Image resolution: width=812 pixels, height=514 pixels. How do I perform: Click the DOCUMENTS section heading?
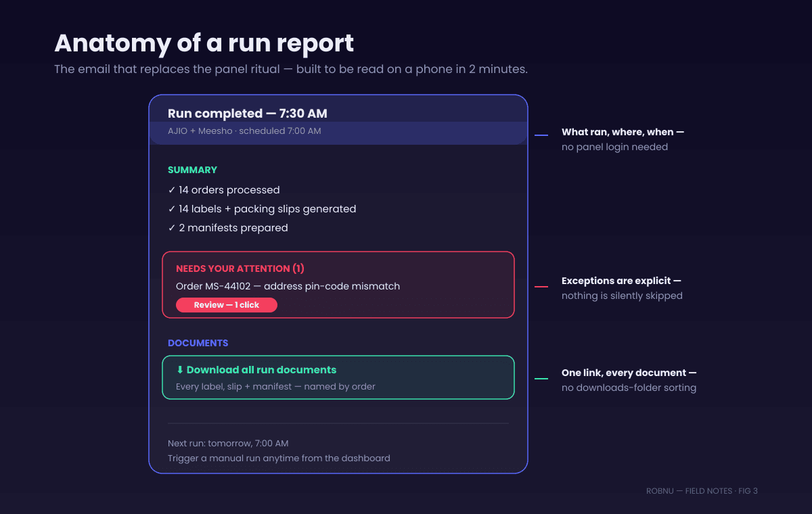coord(198,343)
